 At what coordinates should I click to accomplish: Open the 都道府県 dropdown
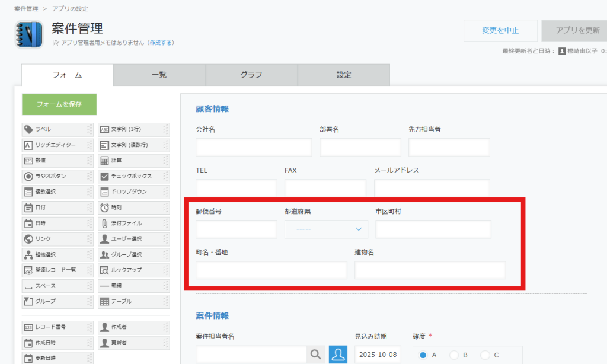[x=326, y=229]
